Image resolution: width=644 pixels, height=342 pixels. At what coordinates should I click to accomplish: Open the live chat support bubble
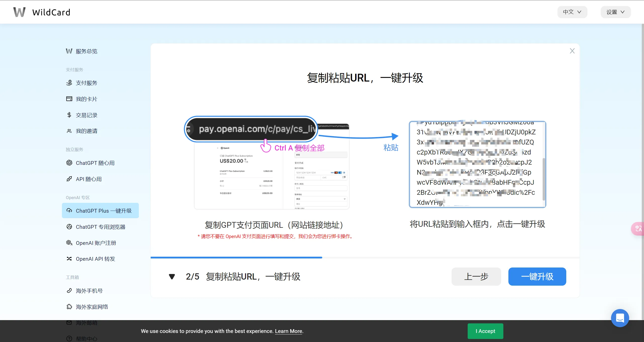[620, 318]
